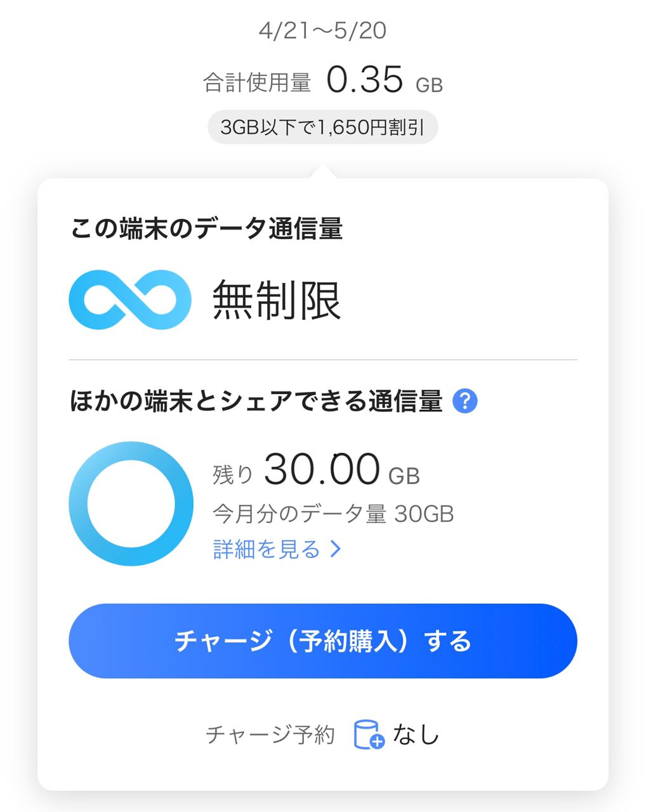The image size is (646, 812).
Task: Tap the チャージ予約 label
Action: tap(270, 735)
